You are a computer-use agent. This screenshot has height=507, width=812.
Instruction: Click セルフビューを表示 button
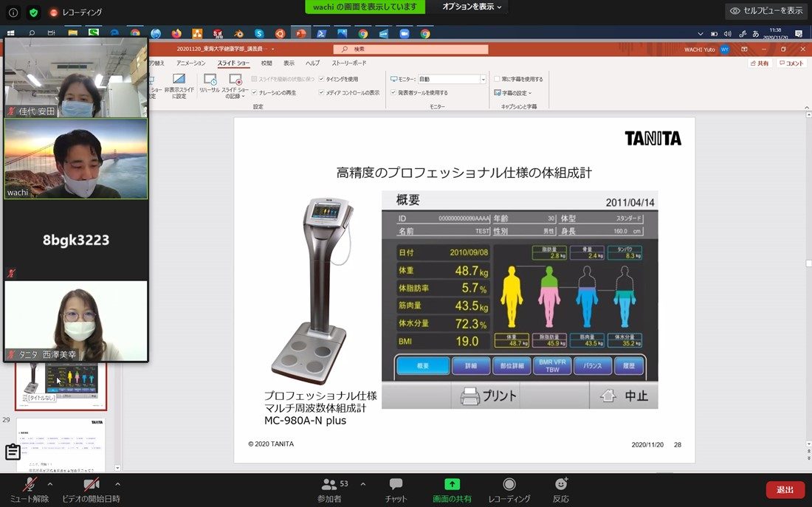[766, 10]
